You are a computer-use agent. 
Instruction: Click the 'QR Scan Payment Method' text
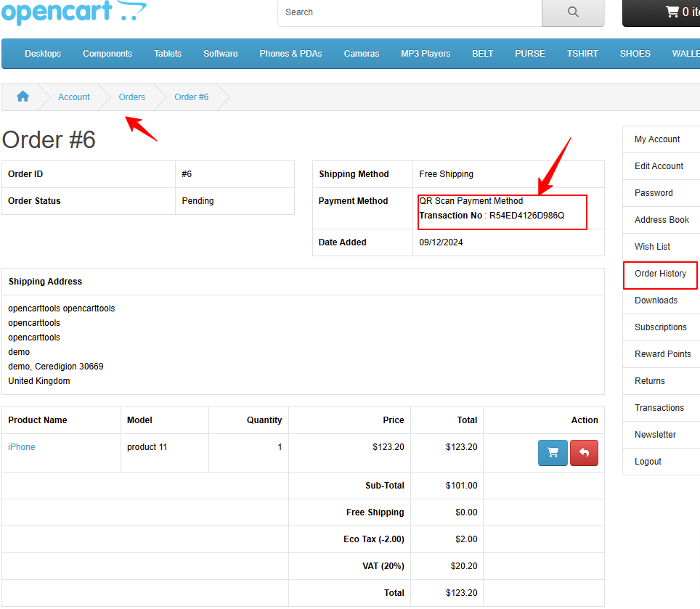[471, 201]
